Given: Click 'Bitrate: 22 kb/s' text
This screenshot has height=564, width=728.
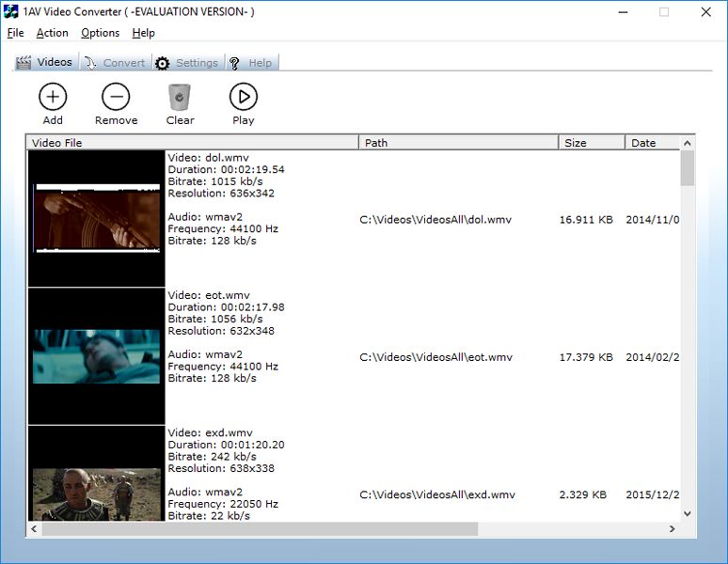Looking at the screenshot, I should tap(209, 515).
